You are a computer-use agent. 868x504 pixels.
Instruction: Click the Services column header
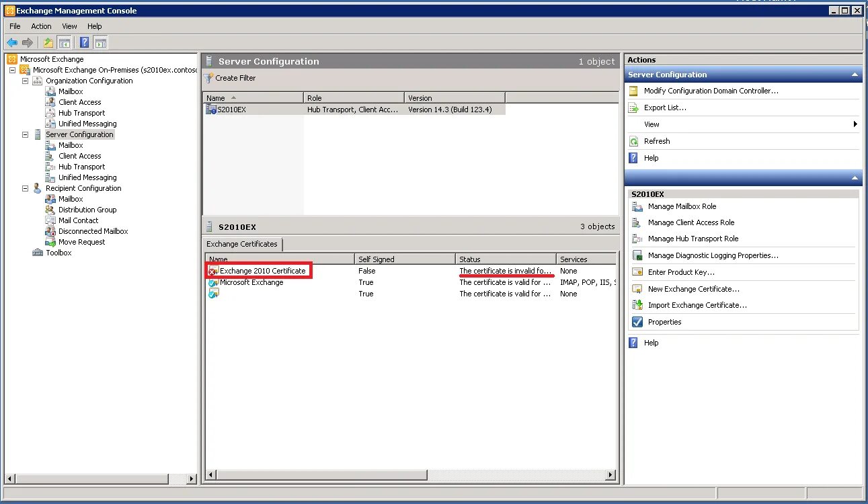coord(586,259)
